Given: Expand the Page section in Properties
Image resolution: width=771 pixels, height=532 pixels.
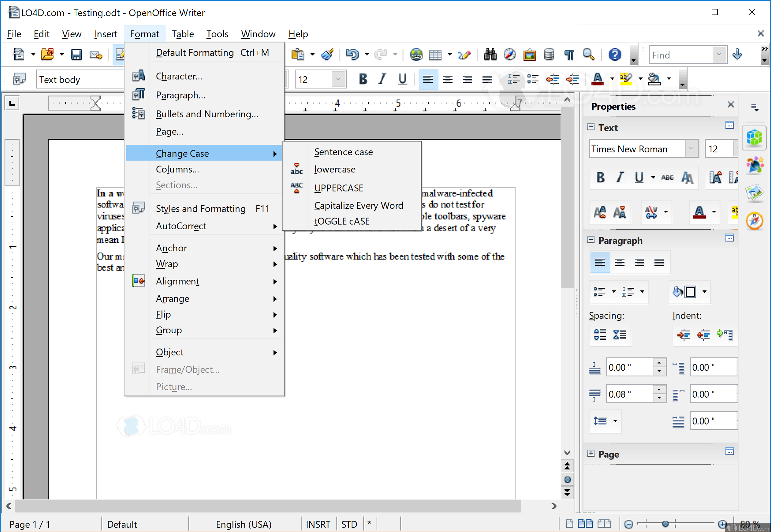Looking at the screenshot, I should [591, 454].
